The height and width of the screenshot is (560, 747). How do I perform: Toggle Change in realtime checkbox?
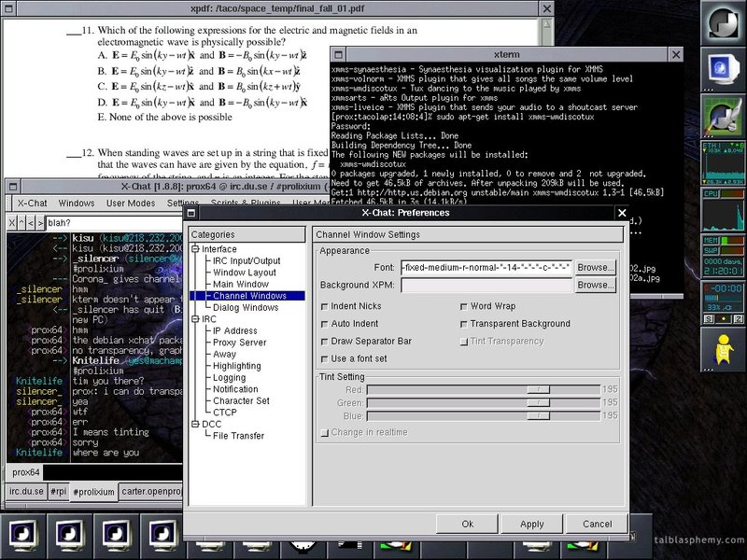pos(324,433)
